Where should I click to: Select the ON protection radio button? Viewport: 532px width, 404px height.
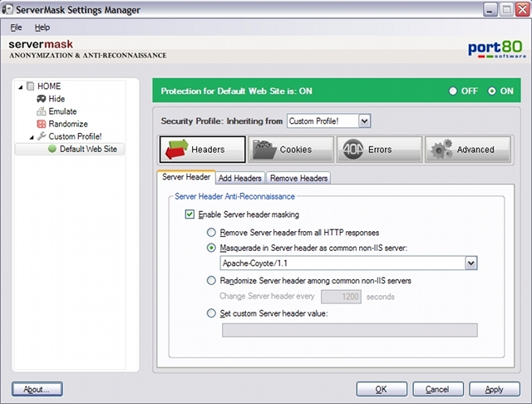[x=491, y=91]
